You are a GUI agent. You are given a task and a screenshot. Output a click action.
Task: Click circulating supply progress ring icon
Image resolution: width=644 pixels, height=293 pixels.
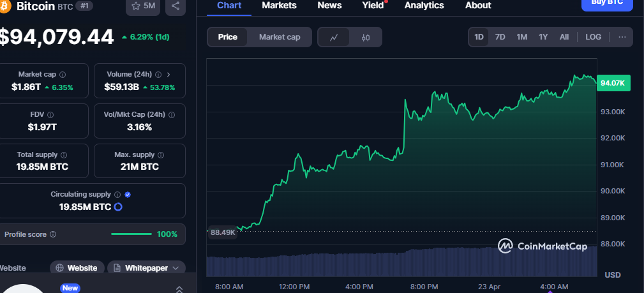[x=118, y=207]
